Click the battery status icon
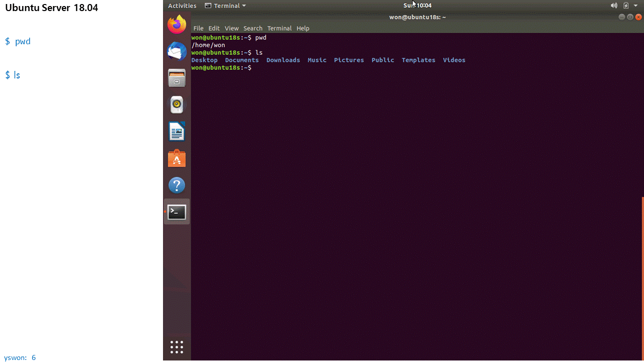The width and height of the screenshot is (644, 362). pyautogui.click(x=626, y=6)
